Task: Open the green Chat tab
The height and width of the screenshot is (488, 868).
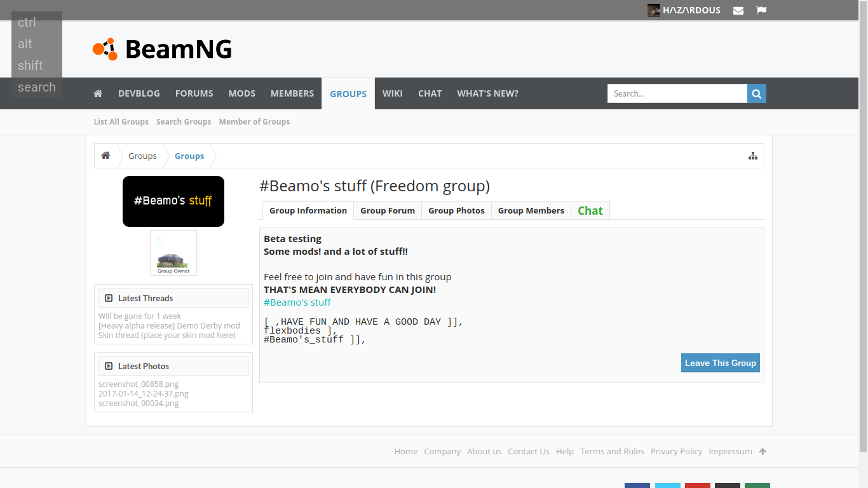Action: pos(590,210)
